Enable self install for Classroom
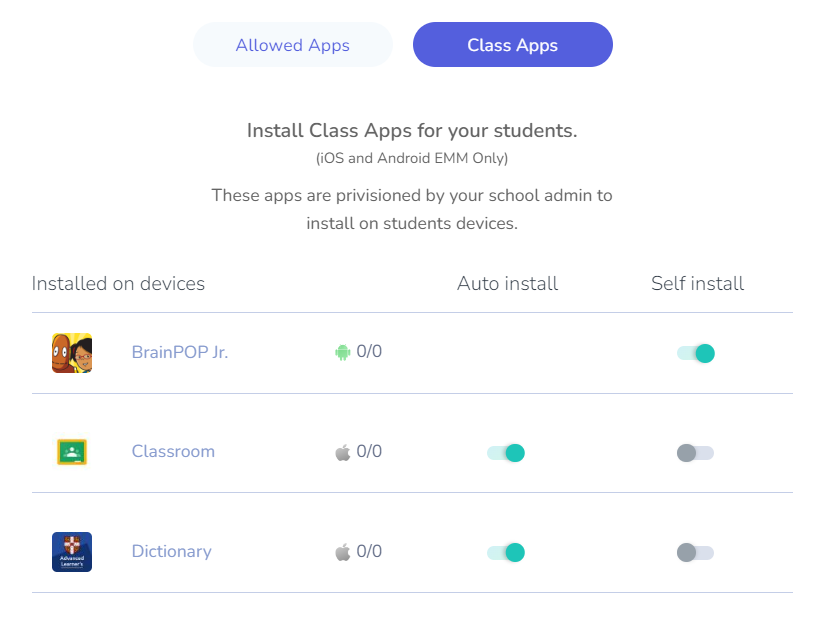Image resolution: width=832 pixels, height=622 pixels. click(x=696, y=453)
